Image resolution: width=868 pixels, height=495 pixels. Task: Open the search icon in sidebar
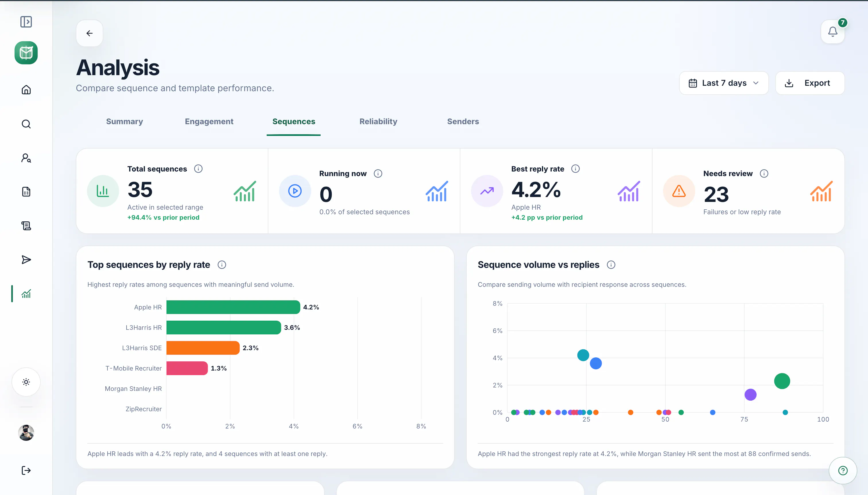pos(26,124)
